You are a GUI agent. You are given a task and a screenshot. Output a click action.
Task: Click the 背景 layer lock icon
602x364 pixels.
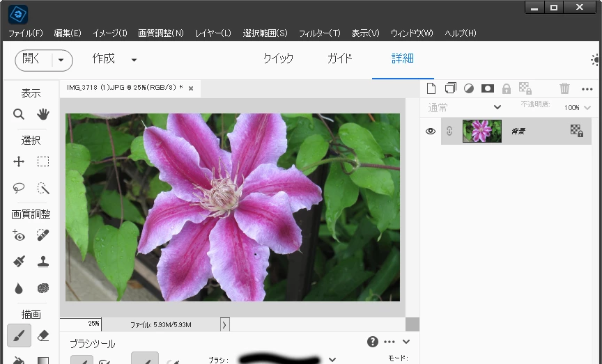pos(577,131)
